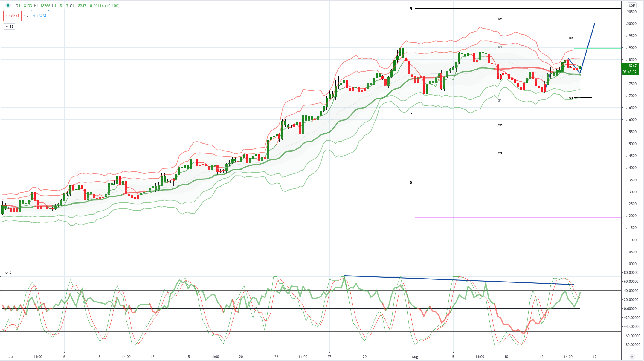The width and height of the screenshot is (644, 361).
Task: Click the 22 date label on time axis
Action: 276,357
